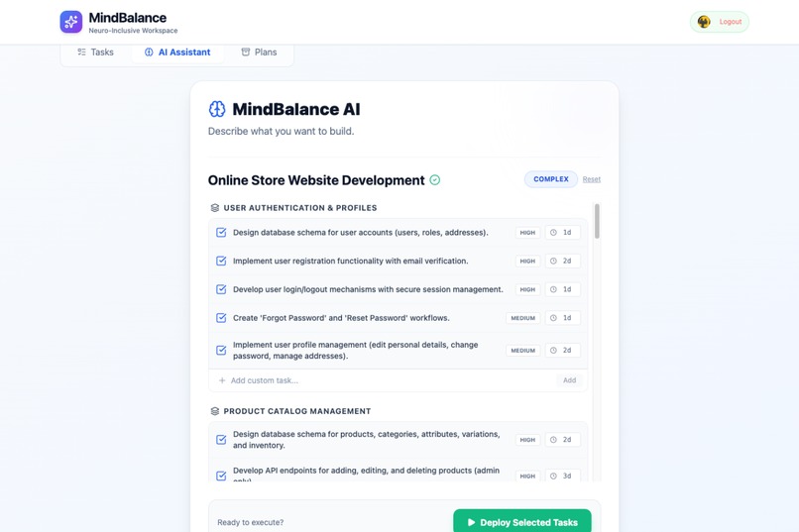The height and width of the screenshot is (532, 799).
Task: Click the COMPLEX badge
Action: [x=551, y=179]
